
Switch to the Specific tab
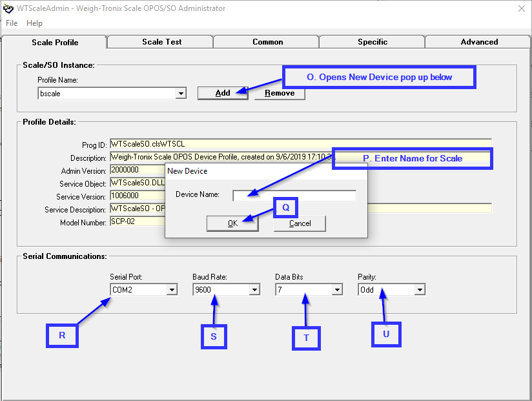coord(372,42)
